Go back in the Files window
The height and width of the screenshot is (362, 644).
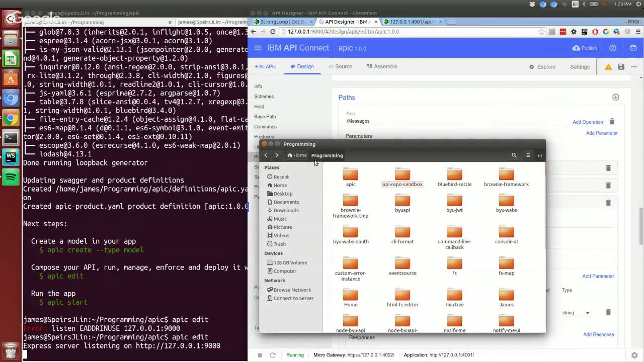(x=266, y=155)
